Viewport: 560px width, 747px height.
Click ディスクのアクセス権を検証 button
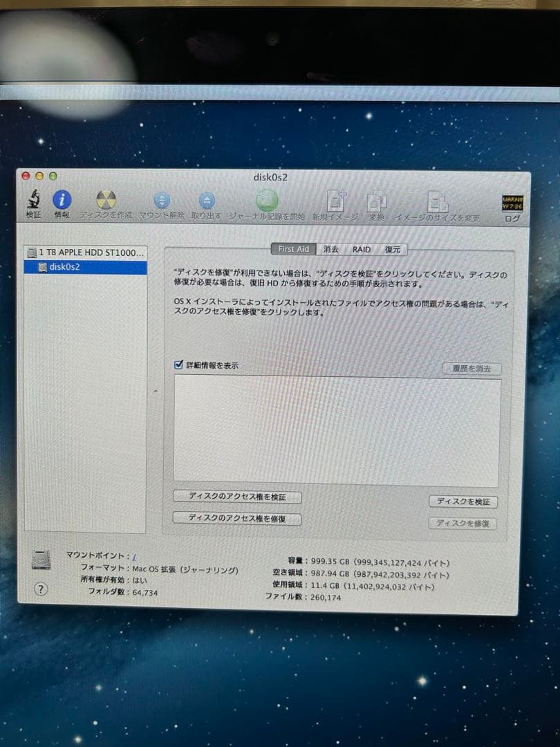pos(236,497)
